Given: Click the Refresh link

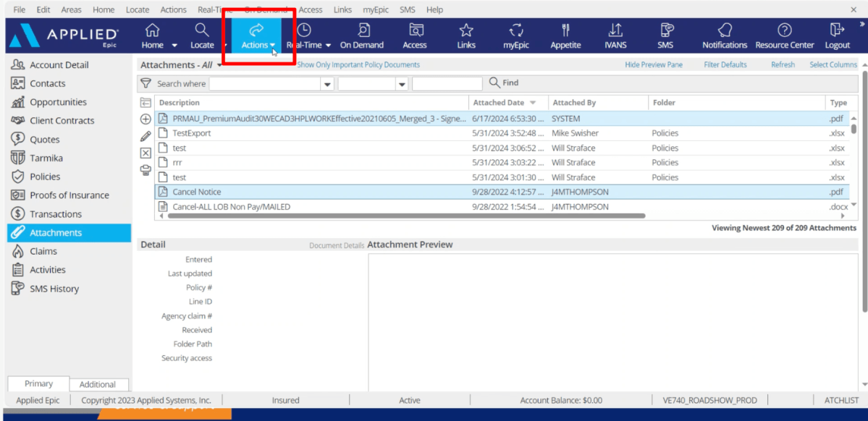Looking at the screenshot, I should click(783, 64).
